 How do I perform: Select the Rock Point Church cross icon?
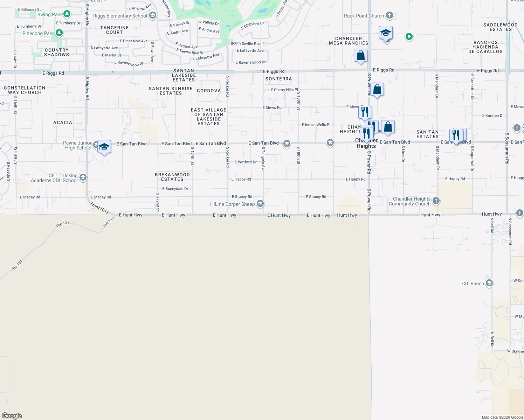click(389, 15)
